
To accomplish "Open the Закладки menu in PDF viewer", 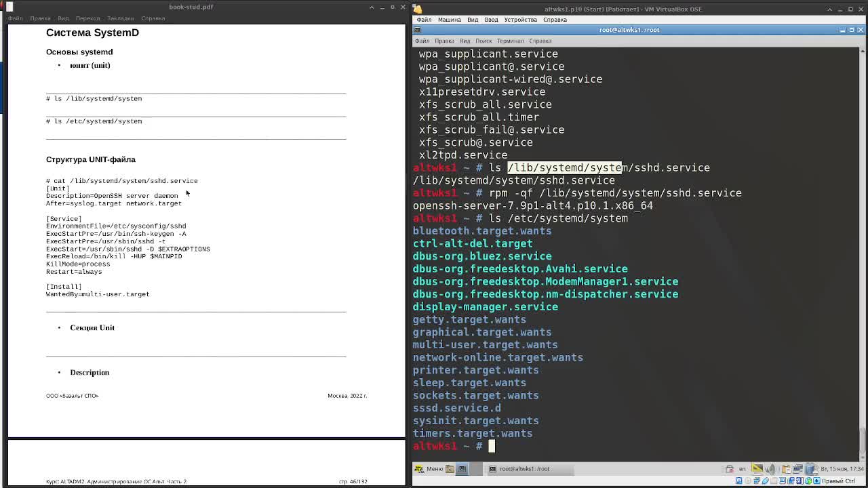I will click(121, 18).
